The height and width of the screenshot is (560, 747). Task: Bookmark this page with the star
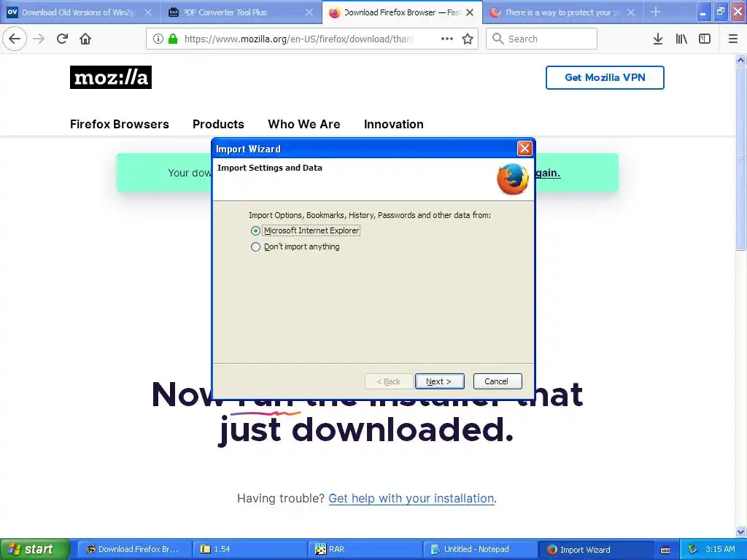468,39
